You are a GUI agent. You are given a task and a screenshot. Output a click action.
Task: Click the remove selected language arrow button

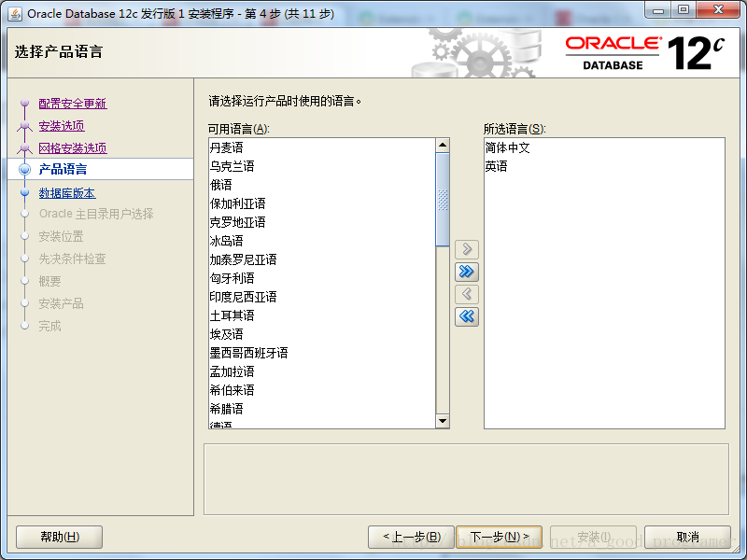click(x=466, y=294)
